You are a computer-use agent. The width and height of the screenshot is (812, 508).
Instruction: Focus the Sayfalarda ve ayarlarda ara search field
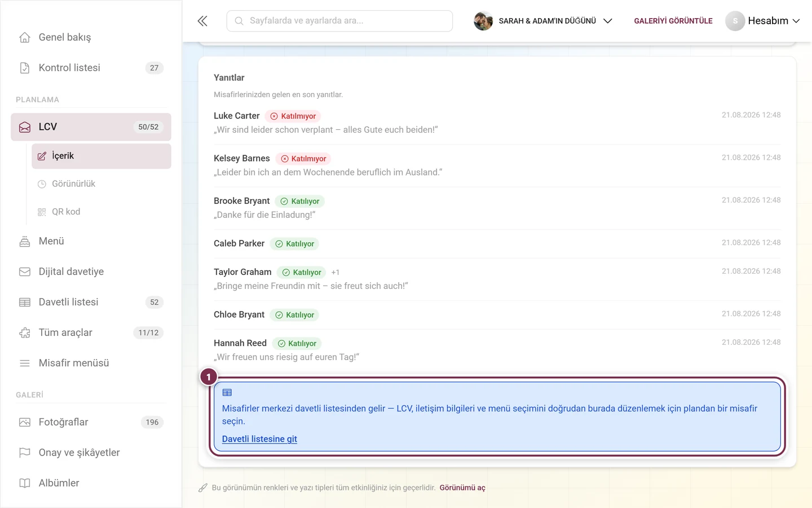(x=339, y=21)
